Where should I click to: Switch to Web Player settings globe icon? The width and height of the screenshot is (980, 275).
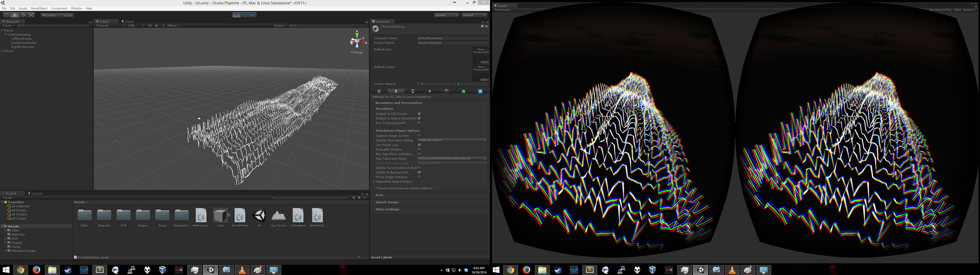379,91
